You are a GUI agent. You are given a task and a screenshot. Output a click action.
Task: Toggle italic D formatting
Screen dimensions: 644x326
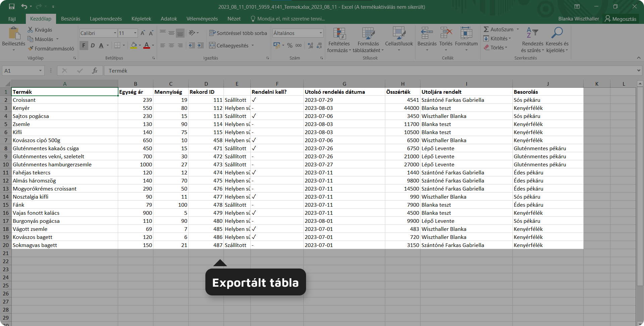point(93,45)
